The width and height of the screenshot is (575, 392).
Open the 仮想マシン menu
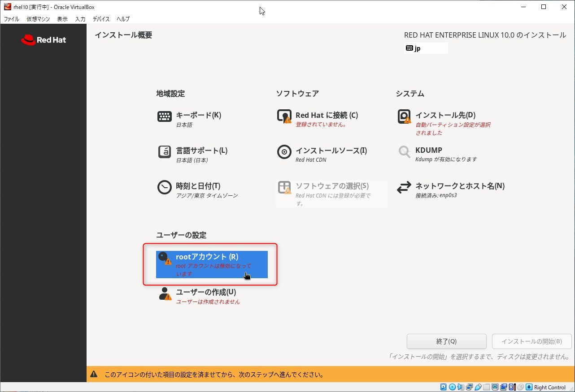point(38,19)
